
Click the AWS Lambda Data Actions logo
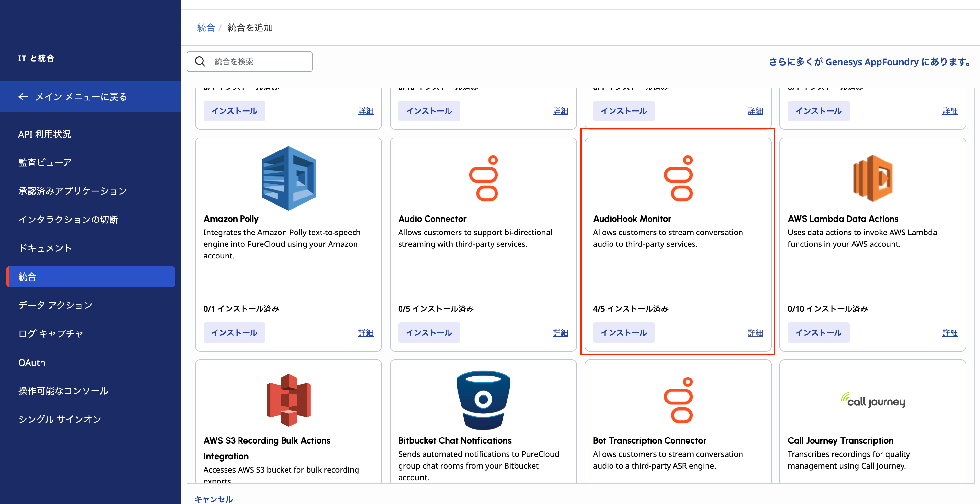[x=873, y=178]
